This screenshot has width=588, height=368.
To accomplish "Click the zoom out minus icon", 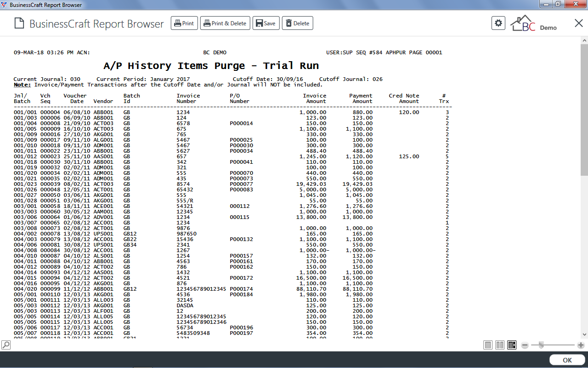I will click(x=525, y=345).
